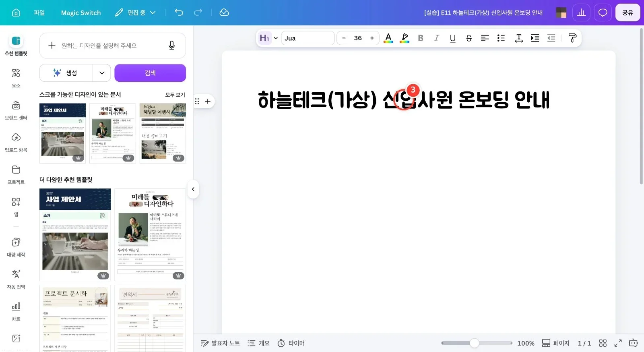Choose text color with the A icon

pyautogui.click(x=388, y=38)
